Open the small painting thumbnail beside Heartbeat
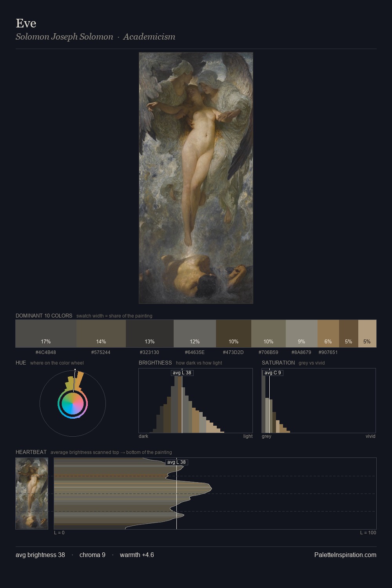Image resolution: width=392 pixels, height=588 pixels. tap(32, 494)
